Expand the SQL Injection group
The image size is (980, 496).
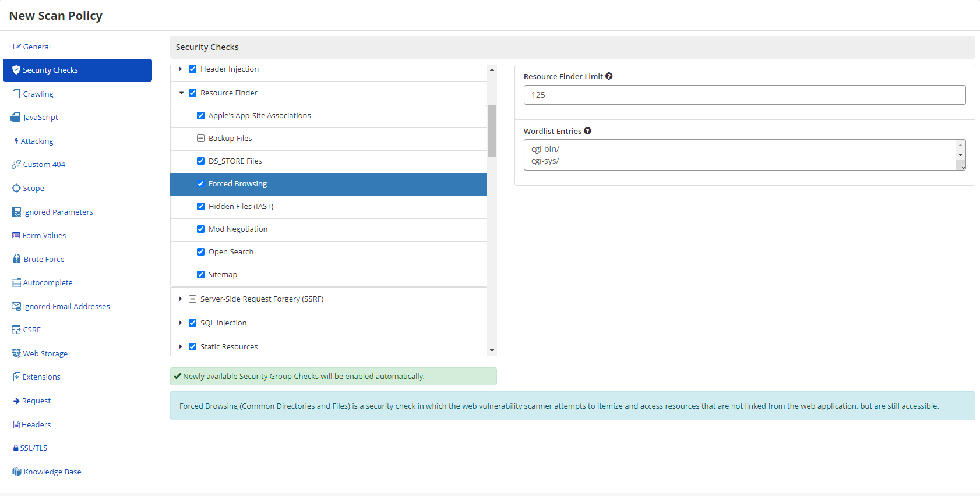pyautogui.click(x=181, y=323)
